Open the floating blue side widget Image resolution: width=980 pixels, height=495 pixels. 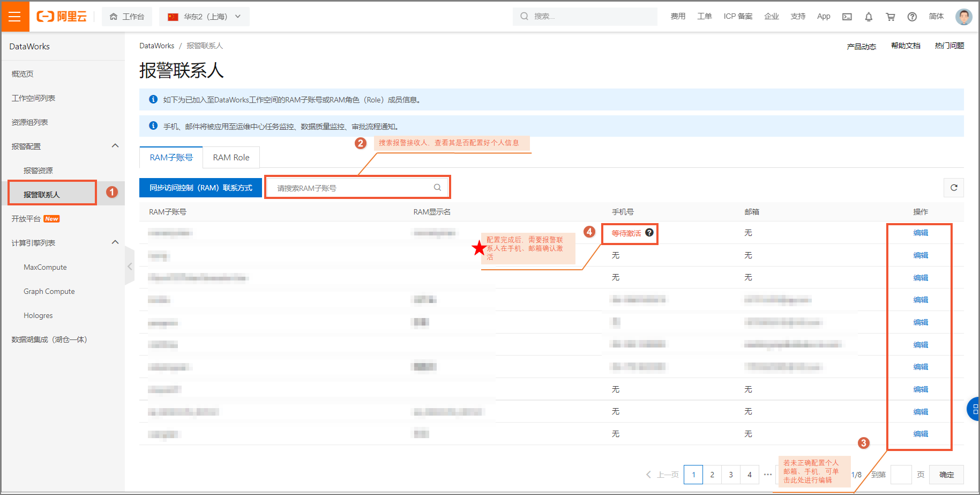coord(974,409)
